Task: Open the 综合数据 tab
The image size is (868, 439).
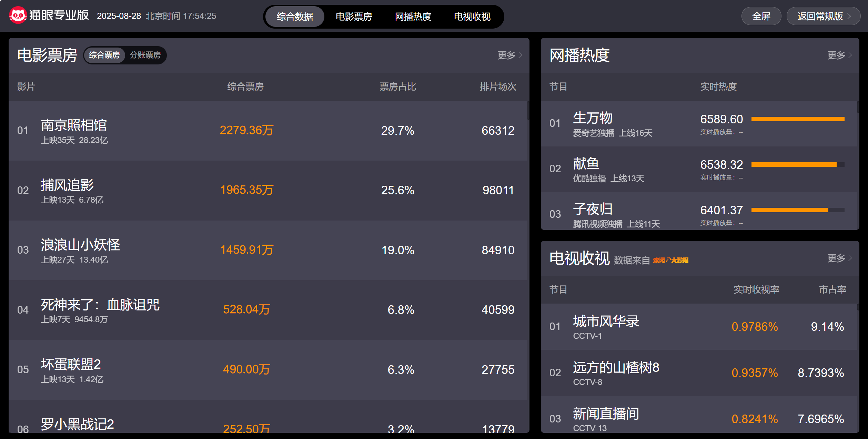Action: [x=295, y=17]
